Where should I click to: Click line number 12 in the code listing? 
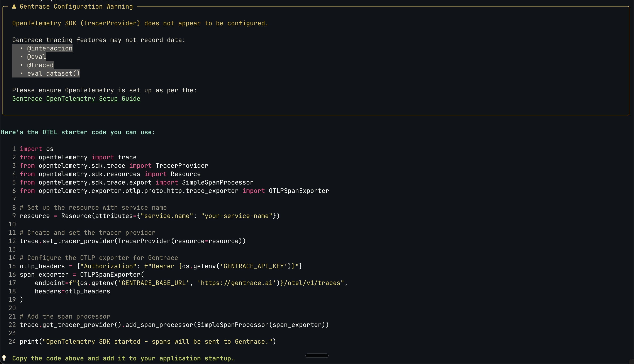[x=12, y=241]
